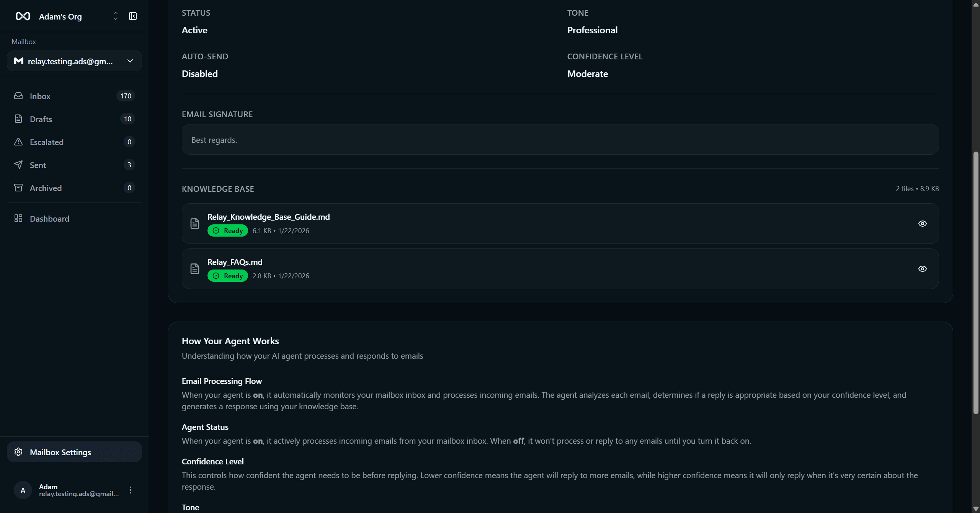Click the file icon beside Relay_FAQs.md
Image resolution: width=980 pixels, height=513 pixels.
194,268
